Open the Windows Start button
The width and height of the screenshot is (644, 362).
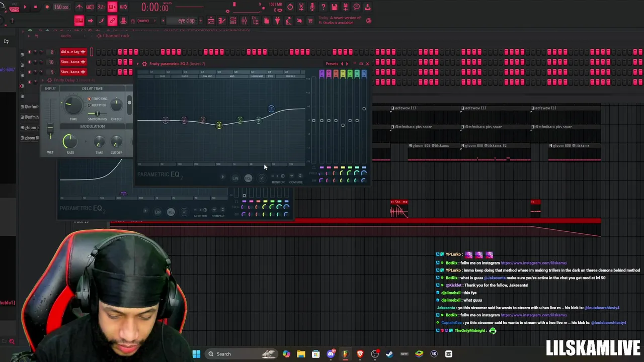[196, 354]
